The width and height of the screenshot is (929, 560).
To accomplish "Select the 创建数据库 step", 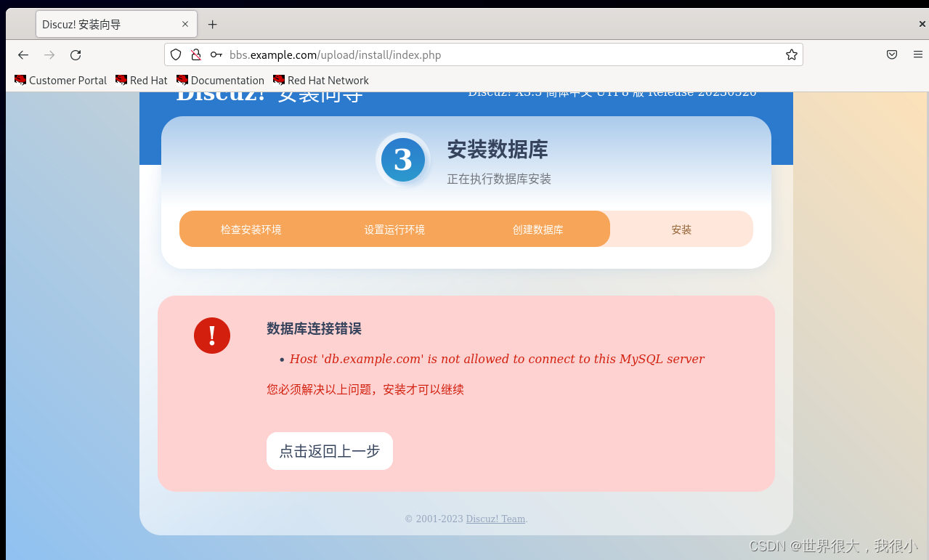I will pos(537,229).
